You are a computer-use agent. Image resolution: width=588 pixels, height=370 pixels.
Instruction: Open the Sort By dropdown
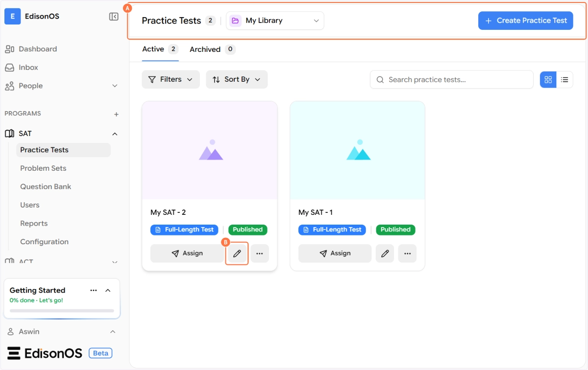[237, 79]
